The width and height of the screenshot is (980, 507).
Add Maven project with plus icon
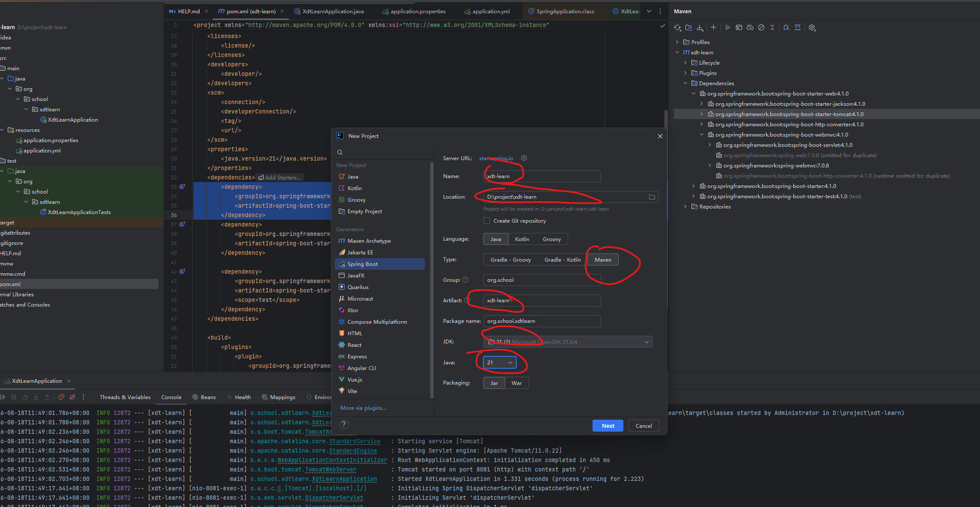[713, 27]
